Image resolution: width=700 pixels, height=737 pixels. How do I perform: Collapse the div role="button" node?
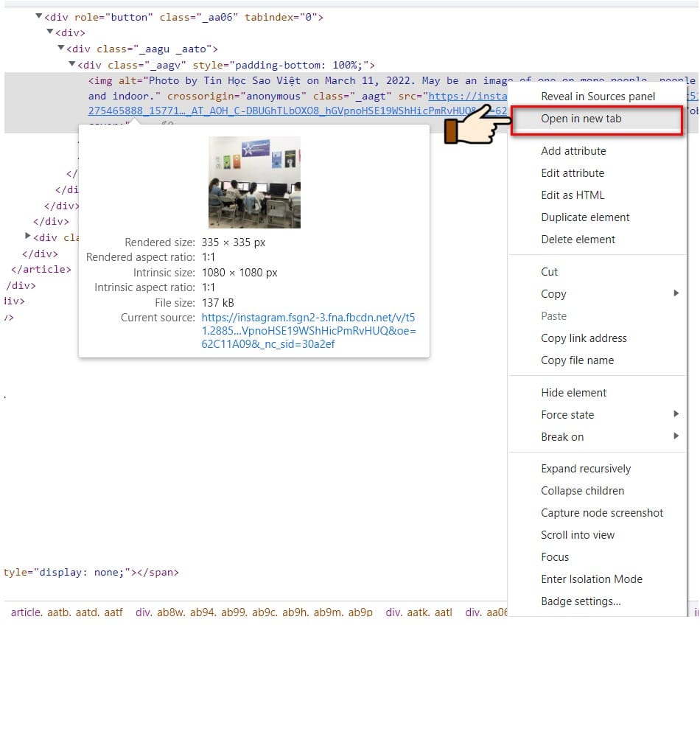[x=39, y=16]
